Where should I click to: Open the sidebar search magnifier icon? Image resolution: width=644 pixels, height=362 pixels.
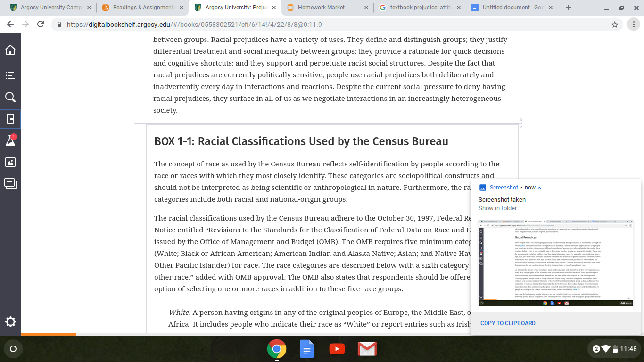point(10,97)
